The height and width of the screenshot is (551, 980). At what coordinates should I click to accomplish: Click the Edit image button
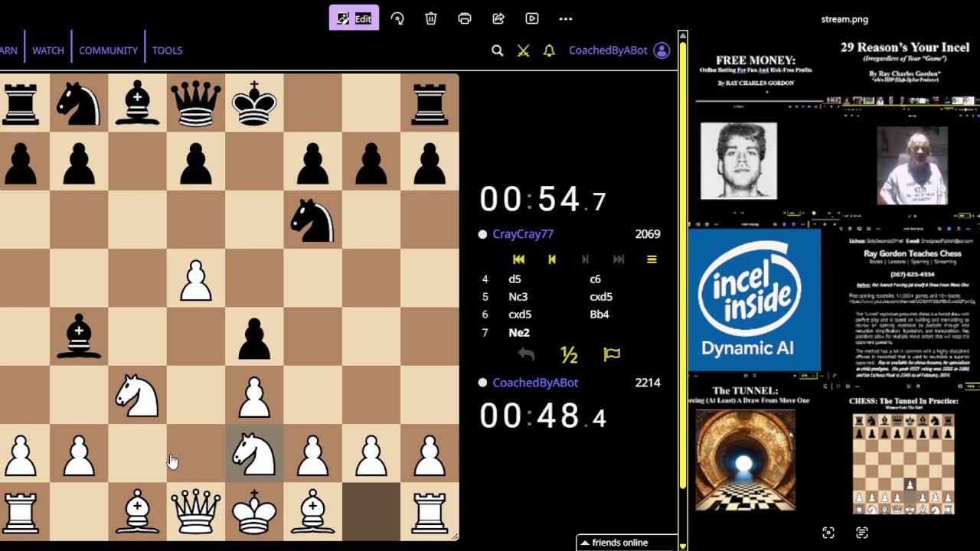354,18
